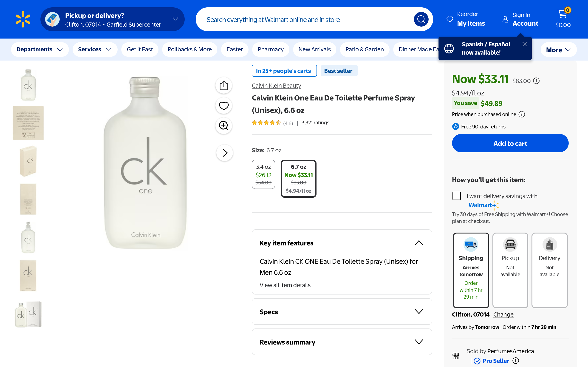The width and height of the screenshot is (588, 367).
Task: Show next product image with arrow
Action: (x=225, y=153)
